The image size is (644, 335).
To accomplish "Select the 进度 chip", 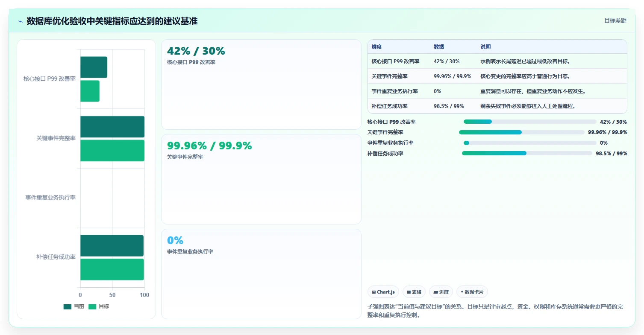I will point(441,292).
